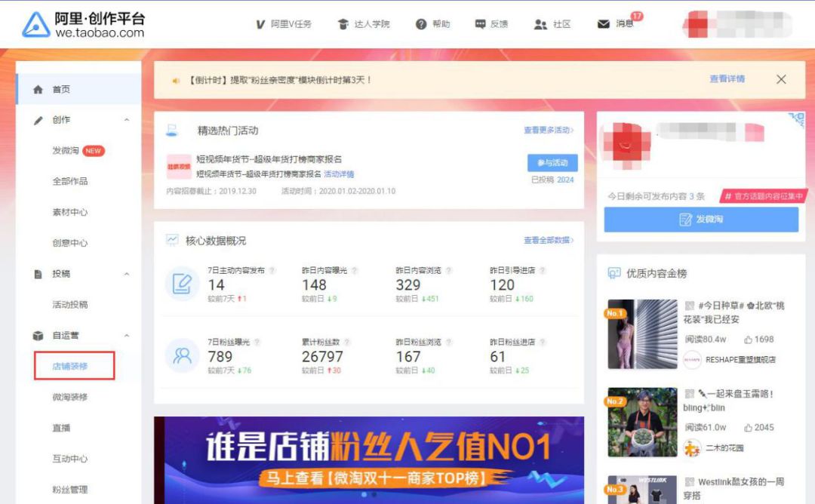Image resolution: width=815 pixels, height=504 pixels.
Task: Open the 反馈 feedback page
Action: tap(491, 24)
